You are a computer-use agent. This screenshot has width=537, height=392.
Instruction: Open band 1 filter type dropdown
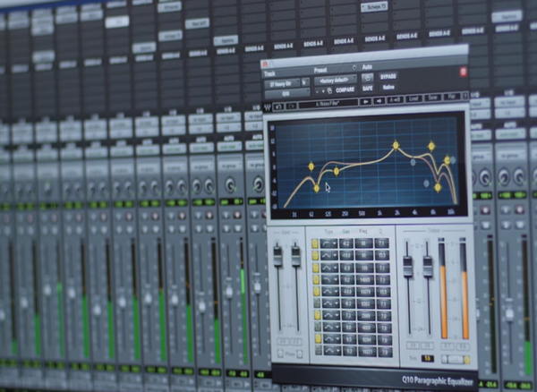pos(334,243)
